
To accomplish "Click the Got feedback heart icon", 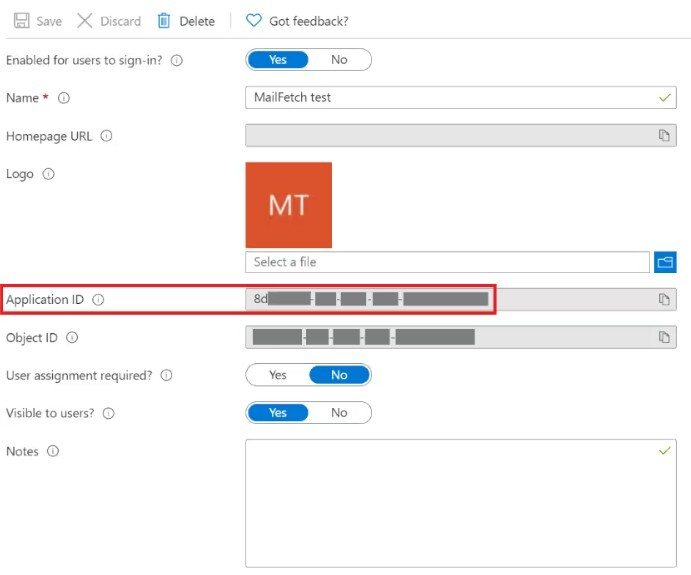I will (x=254, y=21).
